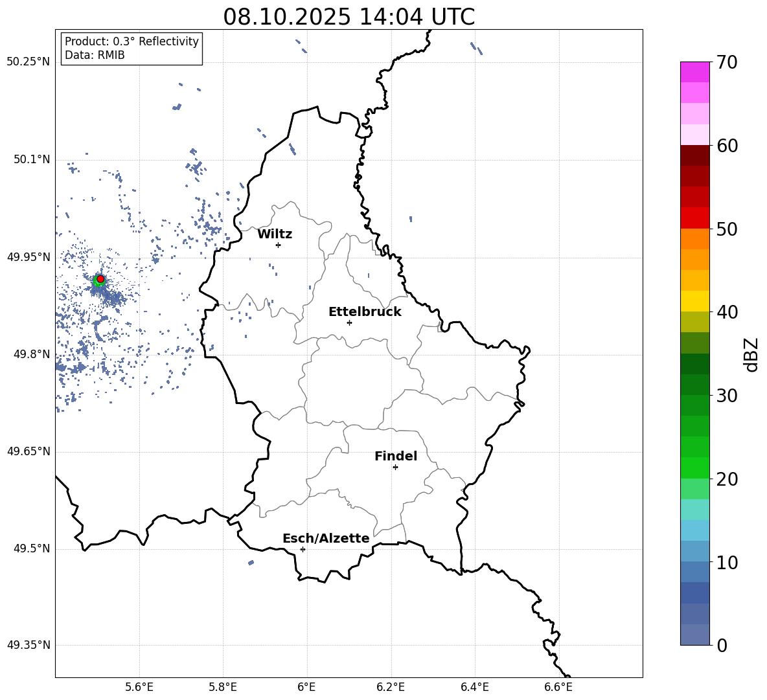This screenshot has width=767, height=700.
Task: Click the yellow colorbar swatch above 40
Action: click(x=695, y=301)
